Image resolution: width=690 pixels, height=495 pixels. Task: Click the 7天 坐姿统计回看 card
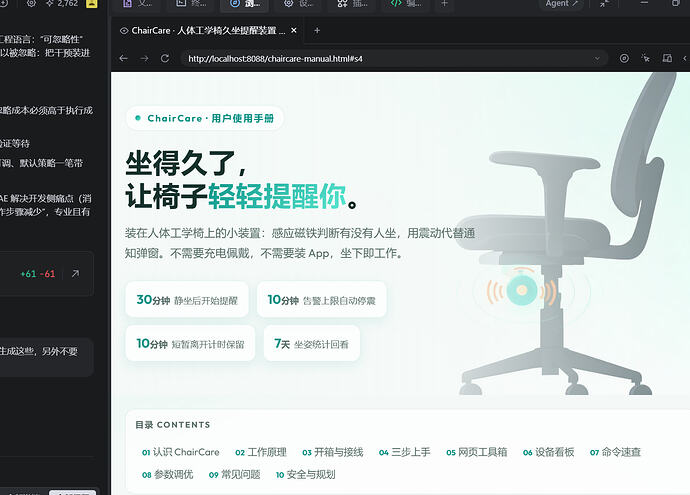(312, 343)
